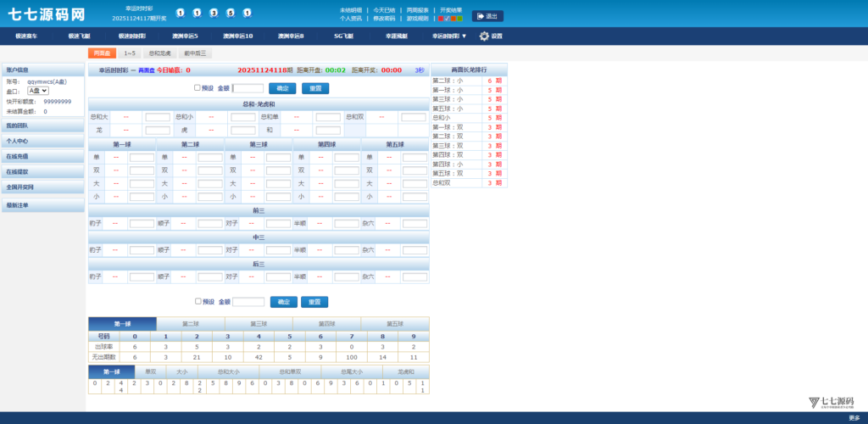Select the 第二球 statistics tab

click(x=191, y=324)
